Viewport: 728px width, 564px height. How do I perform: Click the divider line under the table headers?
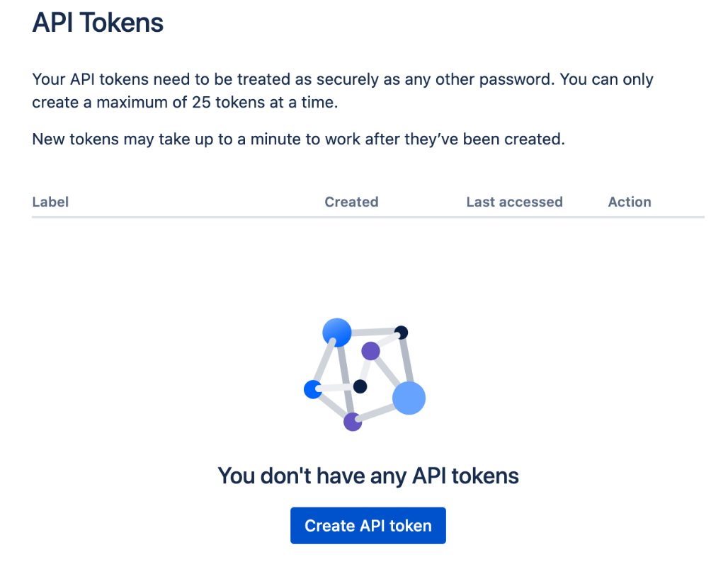tap(368, 217)
